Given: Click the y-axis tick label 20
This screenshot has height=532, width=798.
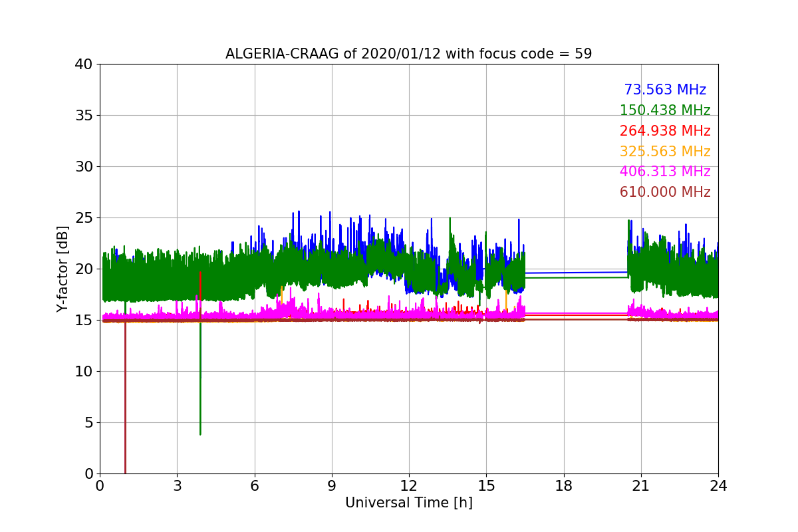Looking at the screenshot, I should (x=84, y=269).
